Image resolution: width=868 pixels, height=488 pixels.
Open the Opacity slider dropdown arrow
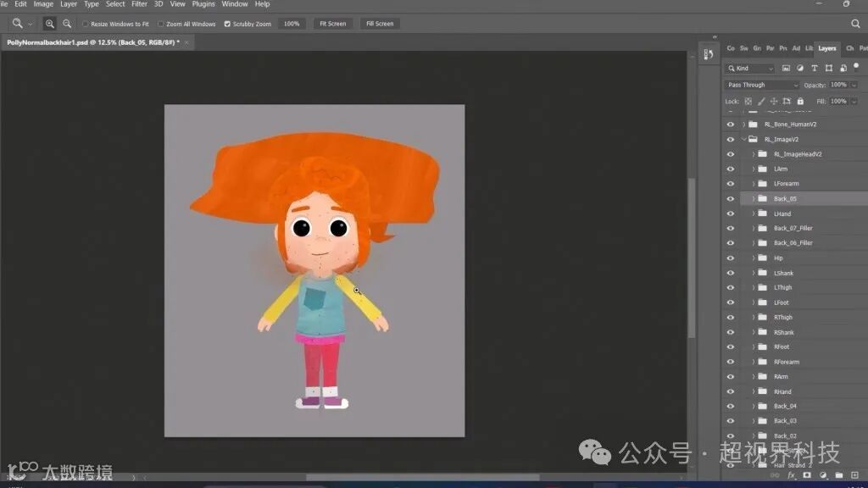coord(854,85)
